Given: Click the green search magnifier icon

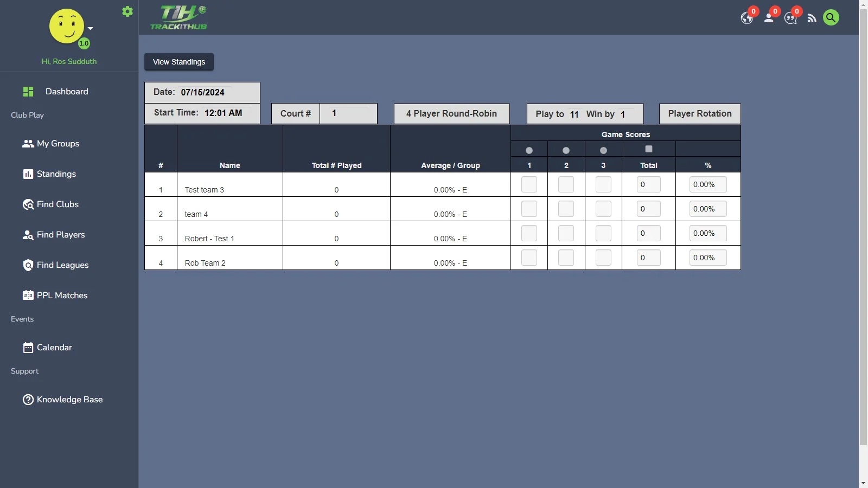Looking at the screenshot, I should click(831, 17).
